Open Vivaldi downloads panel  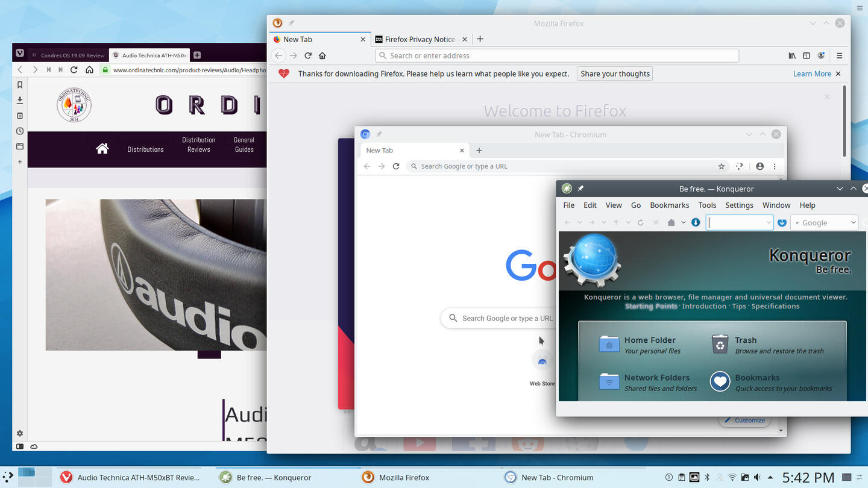(x=20, y=100)
